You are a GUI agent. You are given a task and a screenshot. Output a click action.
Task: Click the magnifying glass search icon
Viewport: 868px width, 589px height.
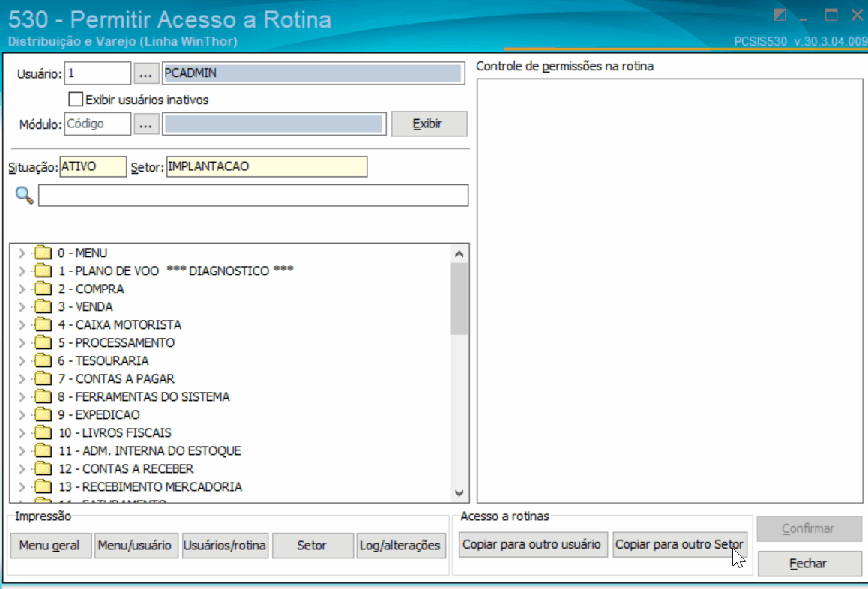pos(24,196)
